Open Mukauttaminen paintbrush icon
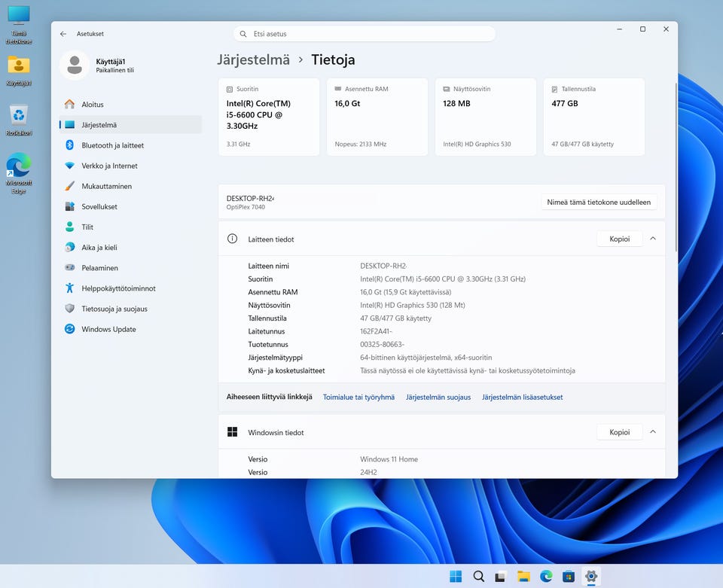 click(69, 186)
